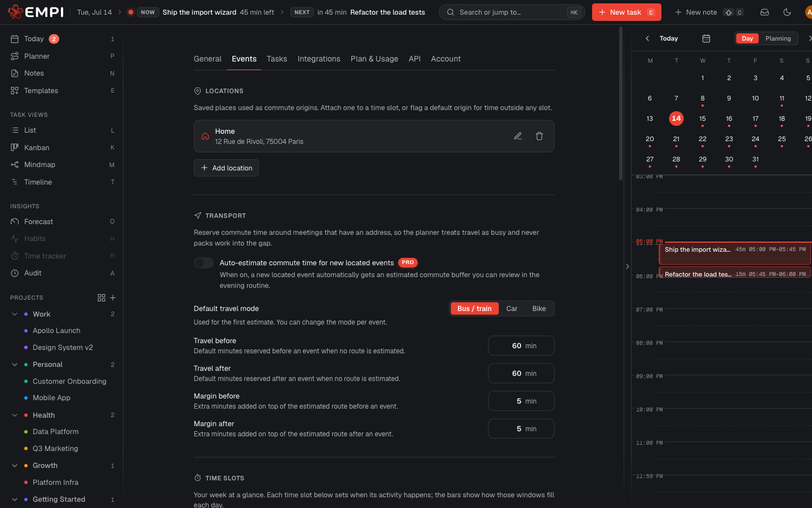
Task: Open the Integrations settings tab
Action: [x=319, y=59]
